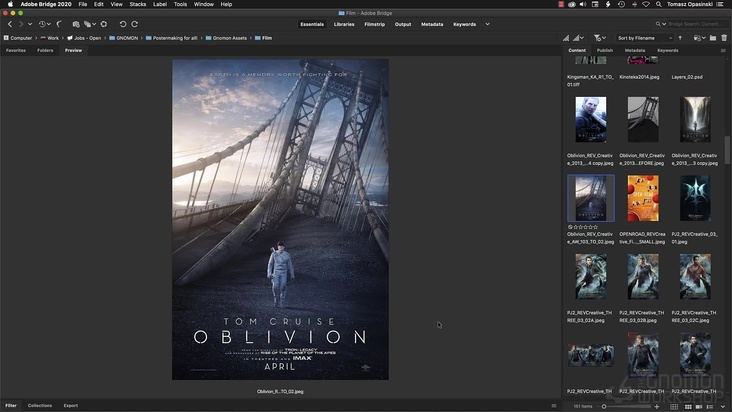
Task: Click the Get Photos from Camera icon
Action: tap(75, 23)
